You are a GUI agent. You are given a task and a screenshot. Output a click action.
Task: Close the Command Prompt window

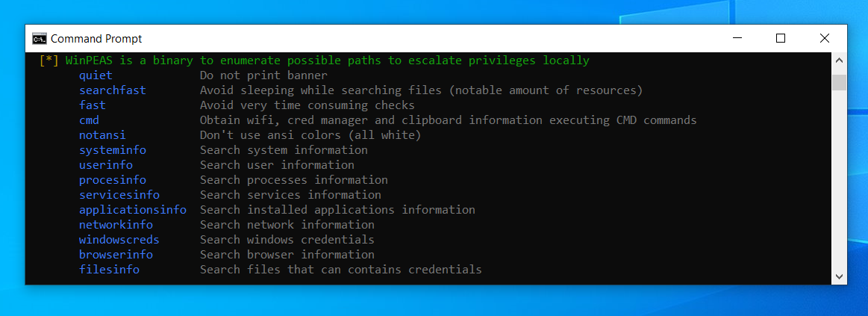pos(824,38)
